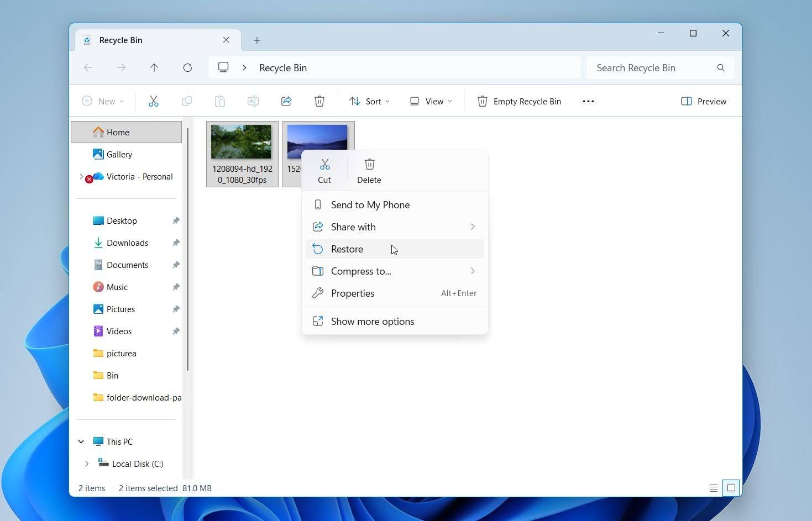This screenshot has height=521, width=812.
Task: Open the View dropdown
Action: pyautogui.click(x=431, y=101)
